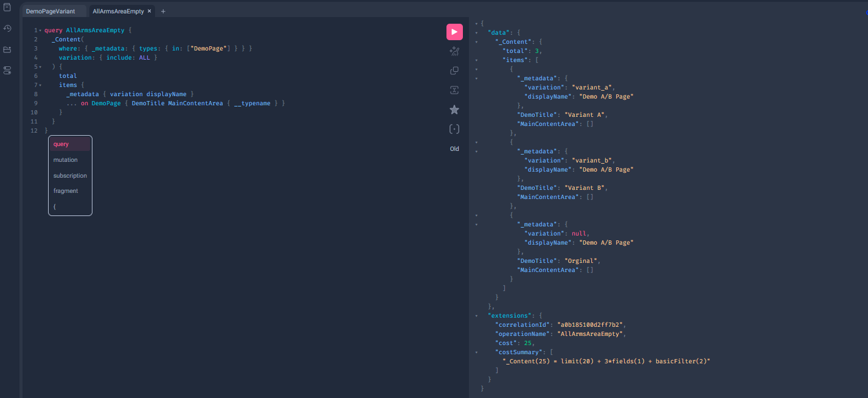Collapse the "items" array in the response
Screen dimensions: 868x398
pyautogui.click(x=477, y=60)
